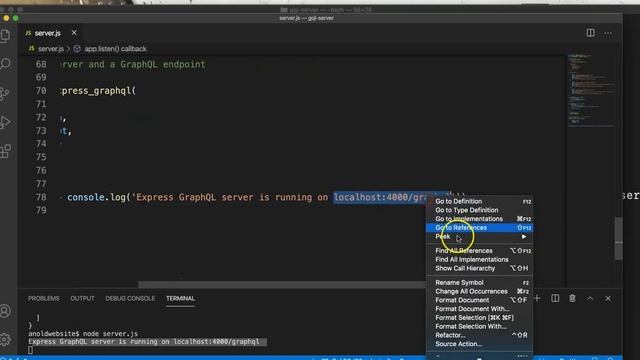Open the Manage gear icon
640x360 pixels.
coord(5,339)
